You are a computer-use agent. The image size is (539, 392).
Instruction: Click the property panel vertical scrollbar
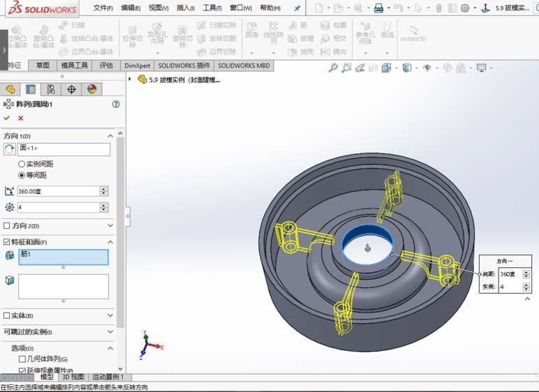click(x=120, y=232)
